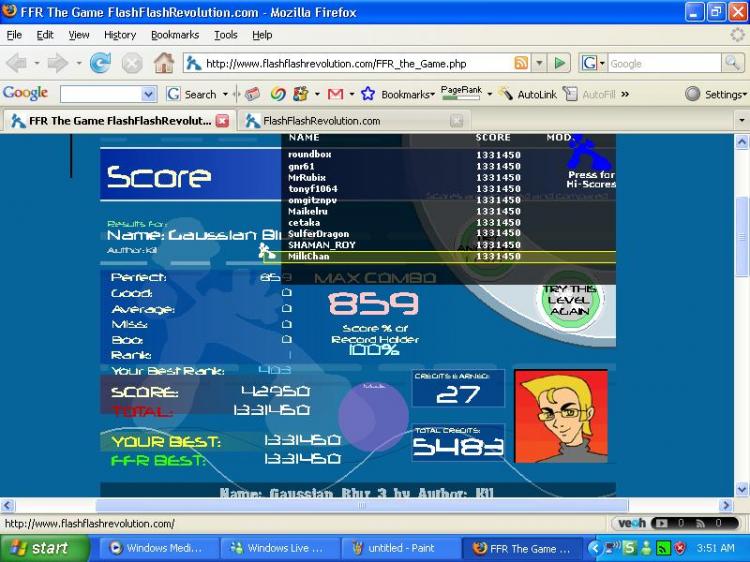750x562 pixels.
Task: Click the search magnifier icon
Action: coord(732,63)
